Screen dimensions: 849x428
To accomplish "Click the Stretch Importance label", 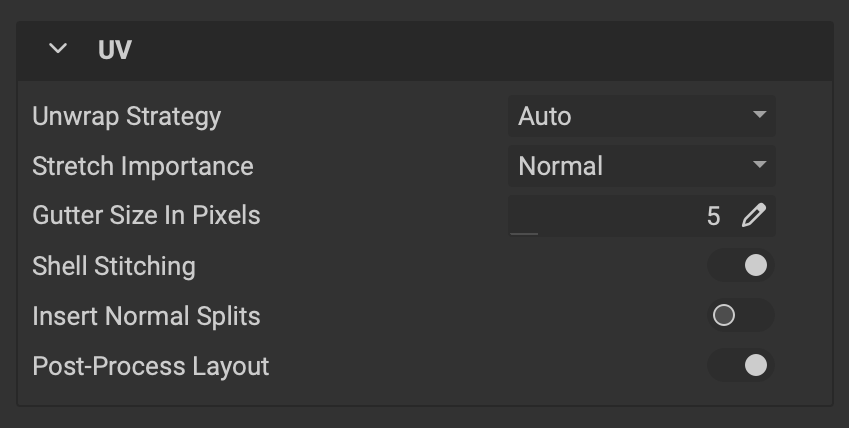I will tap(143, 166).
